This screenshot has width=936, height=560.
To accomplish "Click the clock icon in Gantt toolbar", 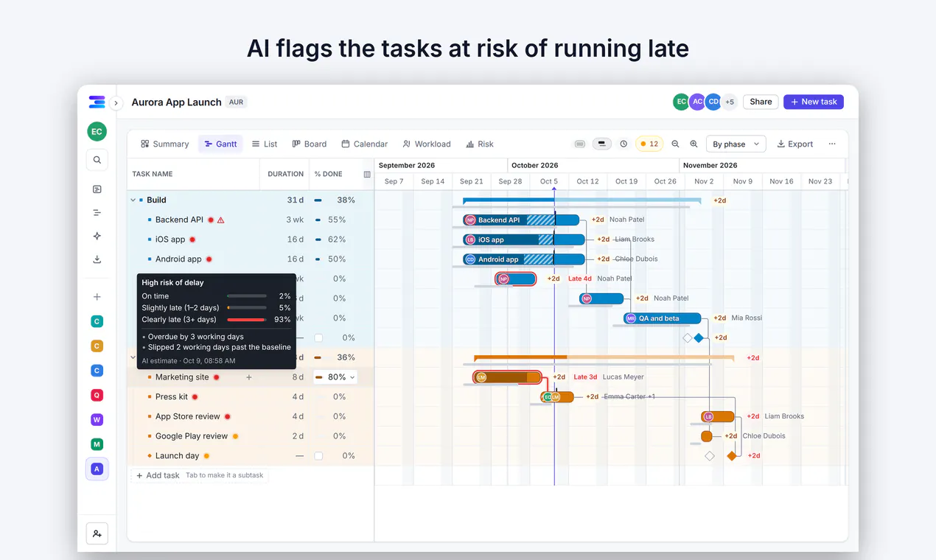I will tap(624, 144).
